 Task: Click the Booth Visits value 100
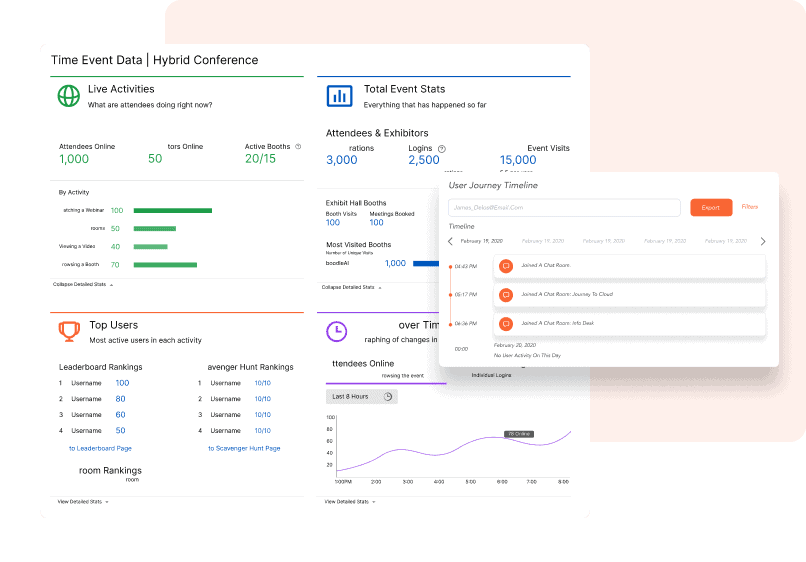pos(333,223)
